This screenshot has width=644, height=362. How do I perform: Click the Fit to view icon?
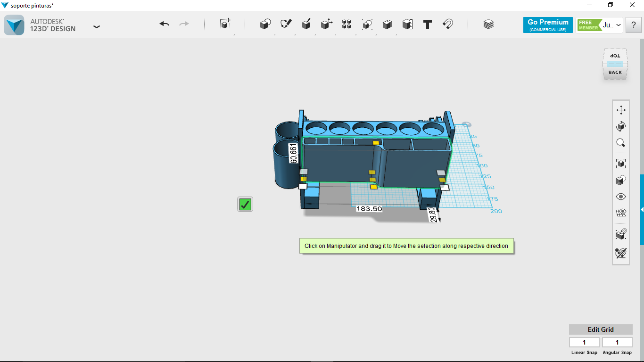pos(621,164)
